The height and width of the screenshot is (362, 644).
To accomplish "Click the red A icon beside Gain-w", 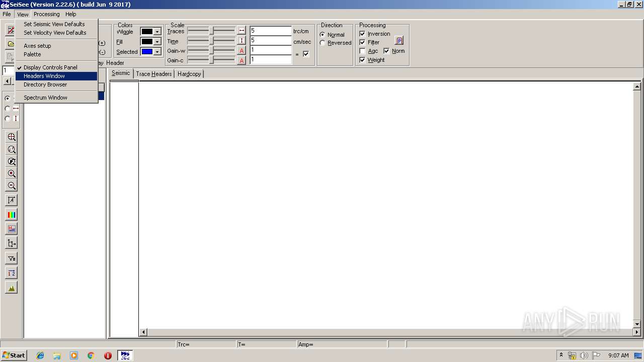I will click(242, 50).
